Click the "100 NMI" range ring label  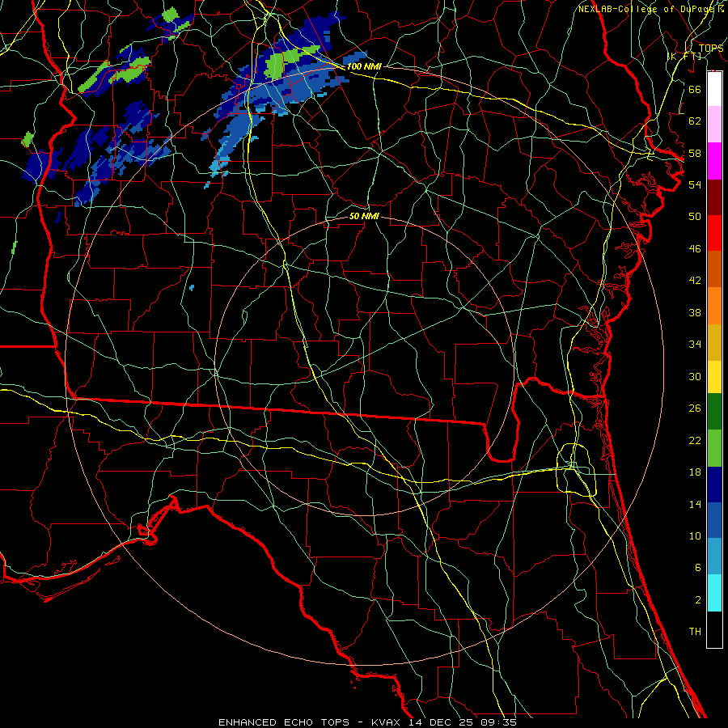(364, 66)
